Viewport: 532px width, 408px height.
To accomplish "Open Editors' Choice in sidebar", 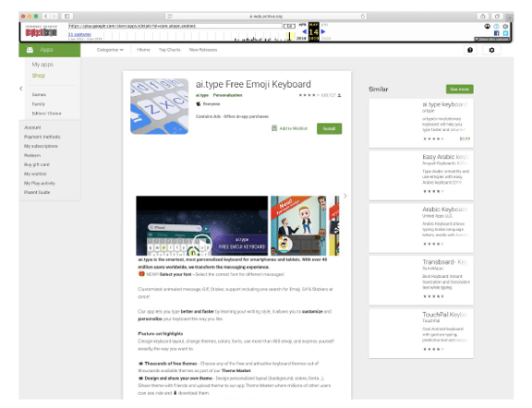I will tap(46, 114).
